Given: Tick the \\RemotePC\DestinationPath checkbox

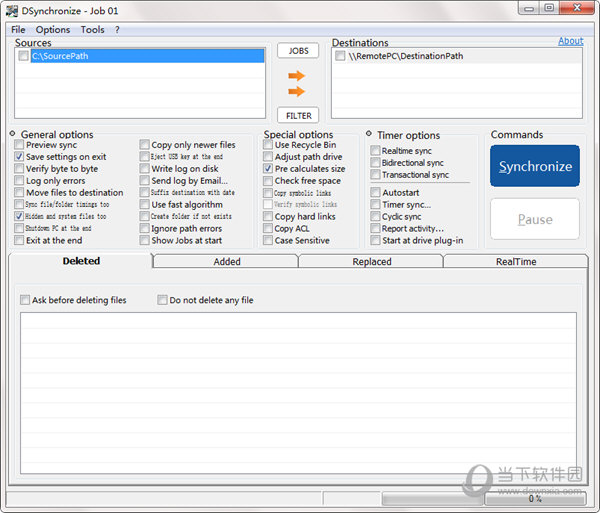Looking at the screenshot, I should click(340, 56).
